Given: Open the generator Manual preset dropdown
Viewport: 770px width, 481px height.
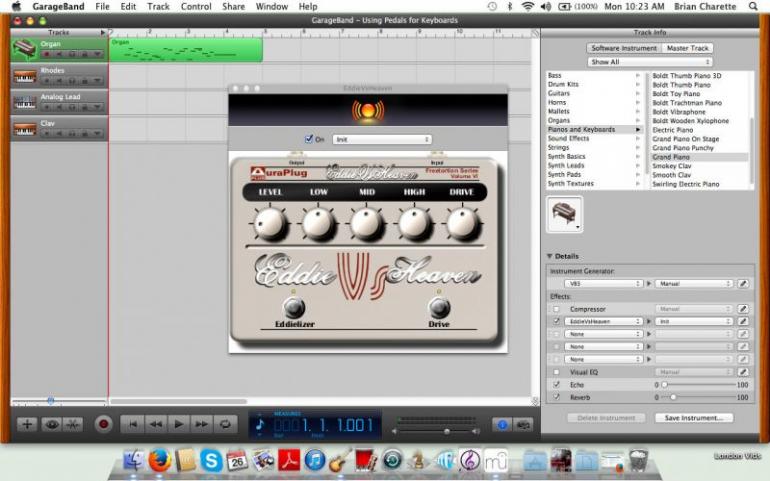Looking at the screenshot, I should point(694,283).
